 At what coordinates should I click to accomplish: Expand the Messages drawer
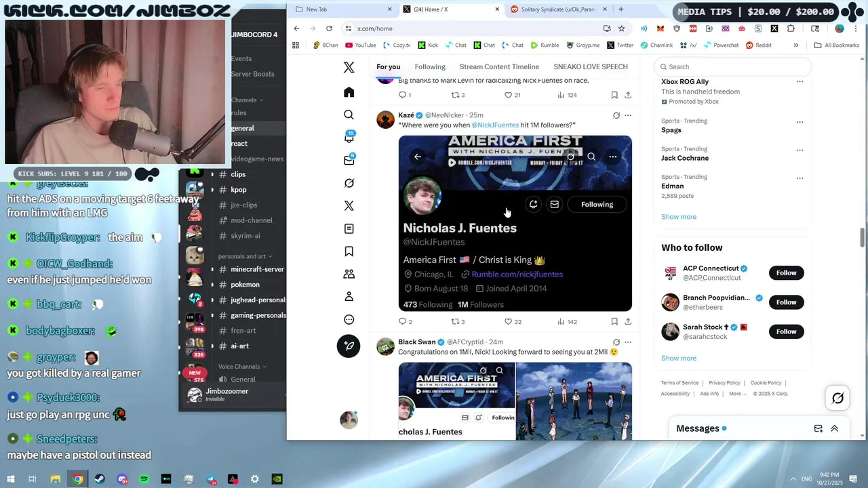pos(835,428)
